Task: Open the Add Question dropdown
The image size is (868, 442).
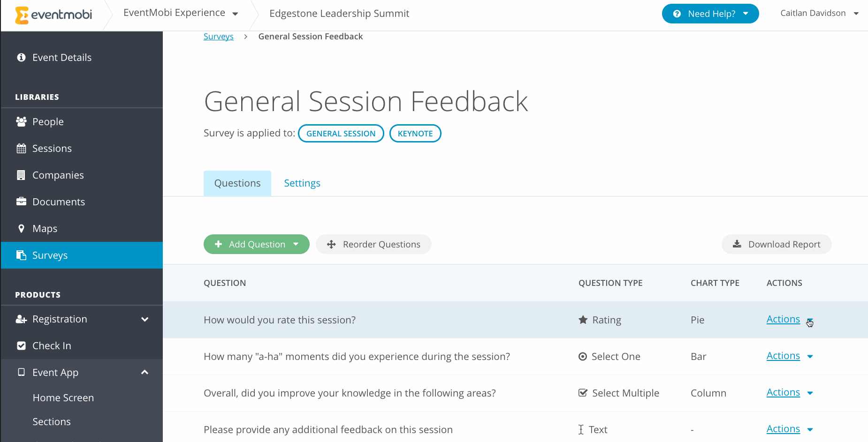Action: coord(296,244)
